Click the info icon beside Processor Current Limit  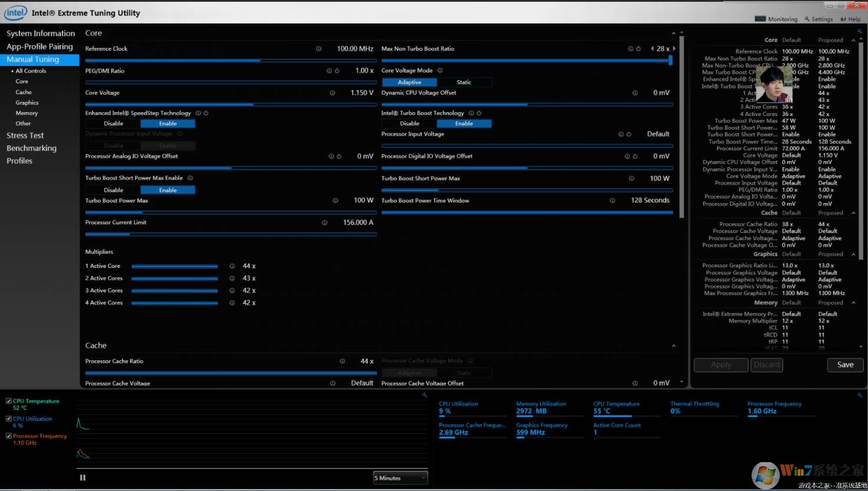(325, 223)
